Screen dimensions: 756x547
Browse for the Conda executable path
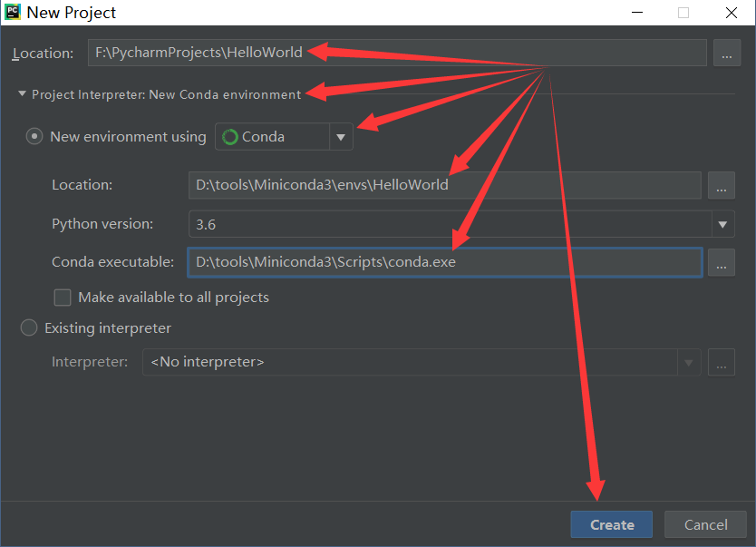tap(722, 262)
